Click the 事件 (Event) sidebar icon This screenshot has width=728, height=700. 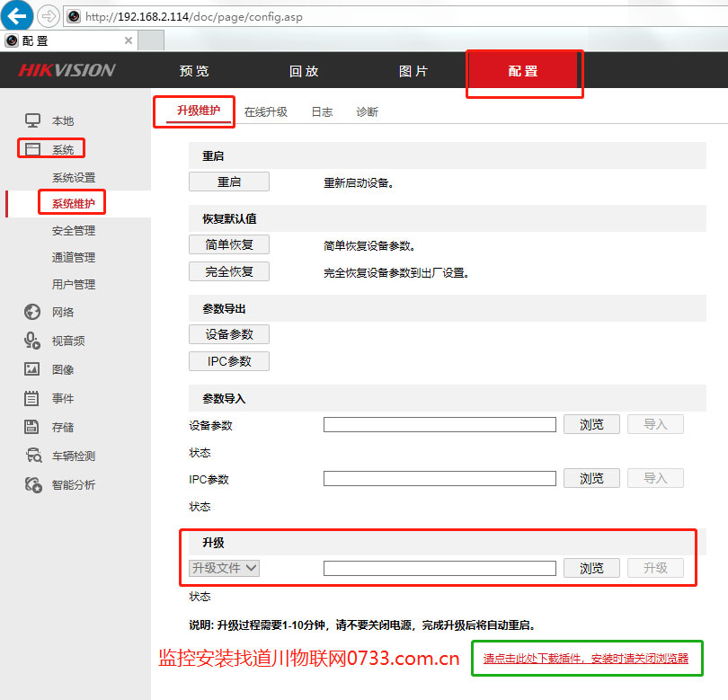[33, 398]
